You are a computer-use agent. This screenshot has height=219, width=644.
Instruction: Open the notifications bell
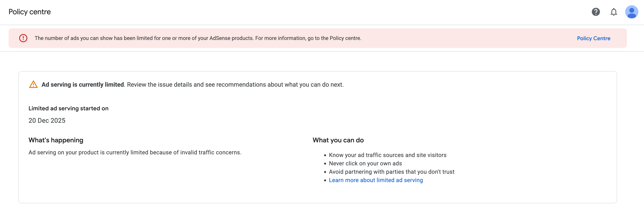pos(614,12)
